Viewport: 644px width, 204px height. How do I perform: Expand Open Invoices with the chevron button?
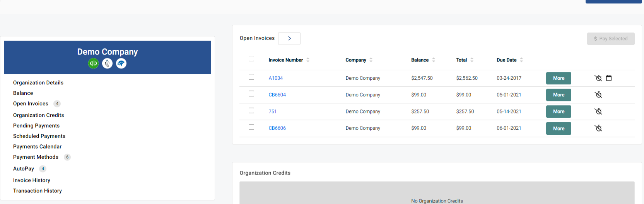pos(289,38)
